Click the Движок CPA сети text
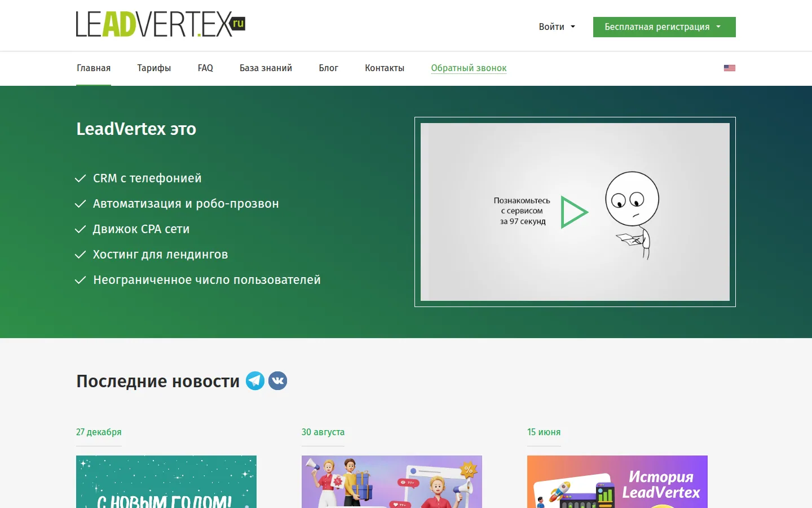812x508 pixels. tap(142, 229)
